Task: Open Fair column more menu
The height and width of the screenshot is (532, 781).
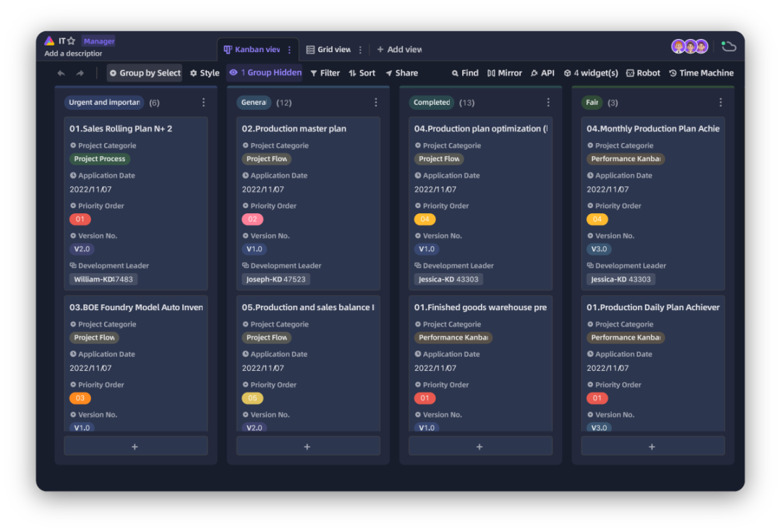Action: point(720,103)
